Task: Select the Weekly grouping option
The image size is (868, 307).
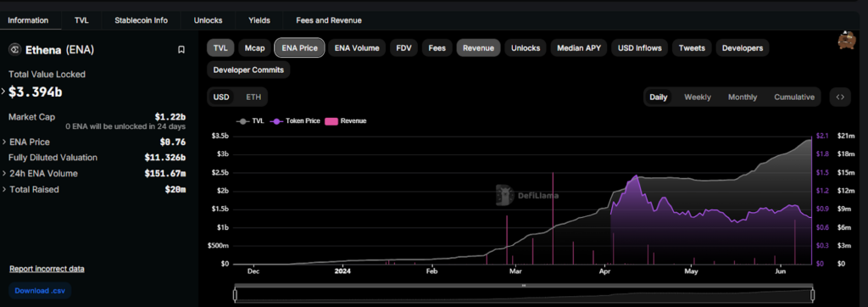Action: point(698,97)
